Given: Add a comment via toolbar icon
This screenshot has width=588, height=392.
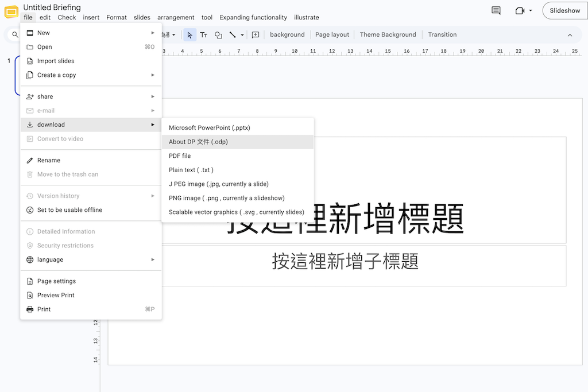Looking at the screenshot, I should [x=256, y=35].
